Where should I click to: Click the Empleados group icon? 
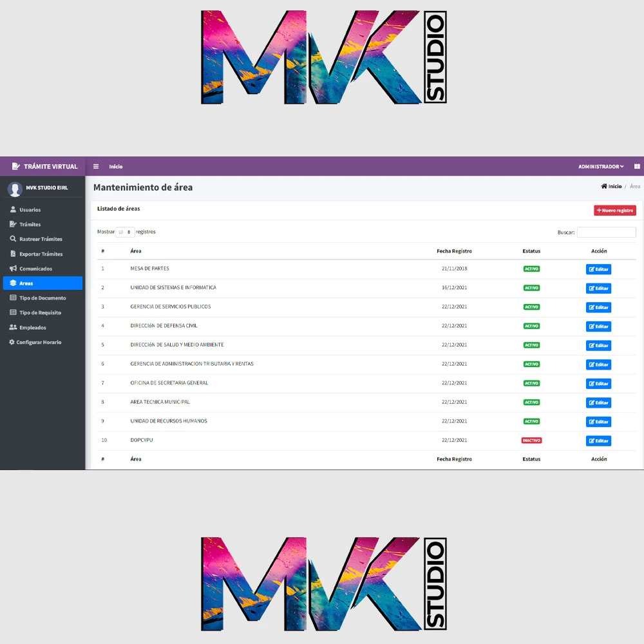click(x=13, y=327)
